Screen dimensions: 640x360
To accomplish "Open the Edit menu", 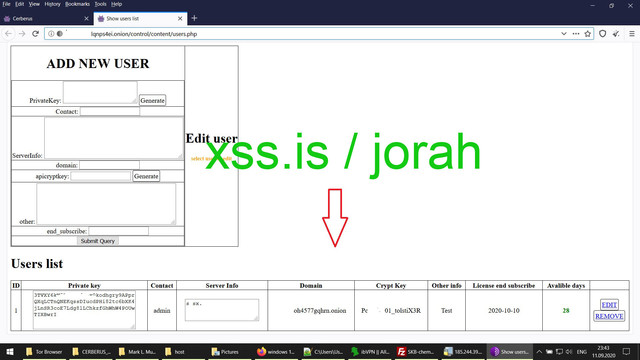I will coord(20,4).
